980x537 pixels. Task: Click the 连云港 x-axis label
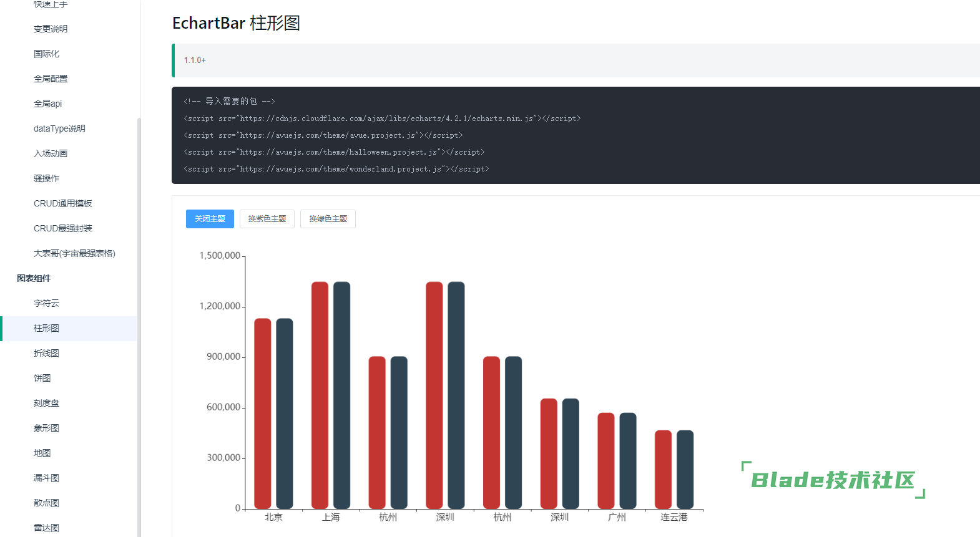pos(674,517)
